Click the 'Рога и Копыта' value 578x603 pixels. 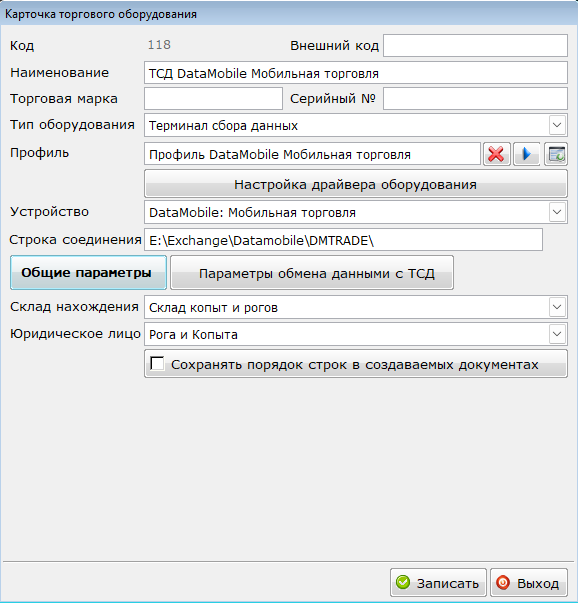(x=193, y=335)
